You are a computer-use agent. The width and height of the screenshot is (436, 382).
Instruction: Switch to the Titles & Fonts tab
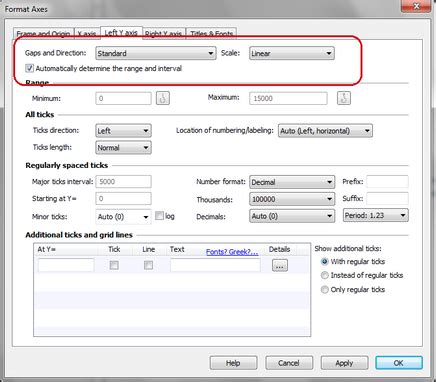211,34
